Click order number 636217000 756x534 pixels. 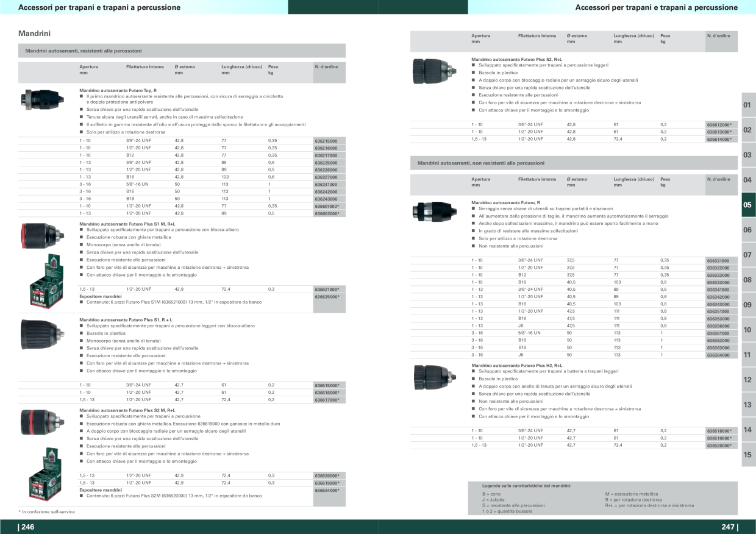(x=326, y=155)
